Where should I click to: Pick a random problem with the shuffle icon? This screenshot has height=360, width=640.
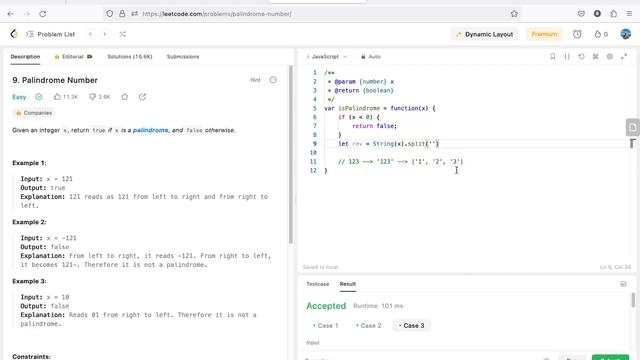pyautogui.click(x=122, y=34)
